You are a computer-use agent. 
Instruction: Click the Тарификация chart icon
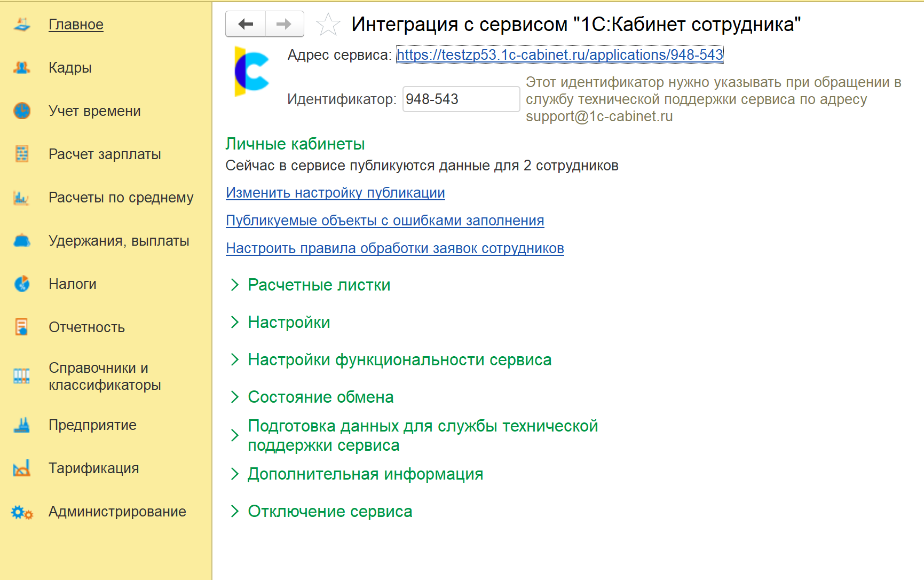pos(22,468)
